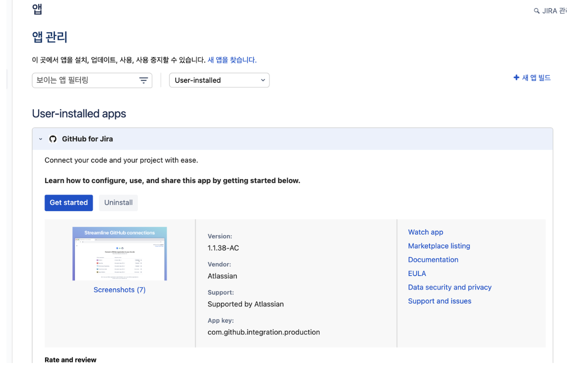Open the User-installed dropdown

pyautogui.click(x=219, y=80)
